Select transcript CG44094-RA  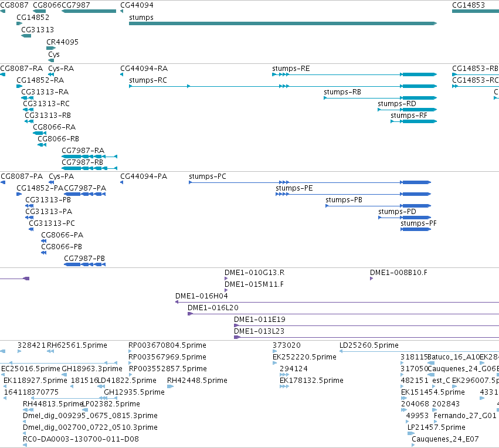(x=121, y=75)
